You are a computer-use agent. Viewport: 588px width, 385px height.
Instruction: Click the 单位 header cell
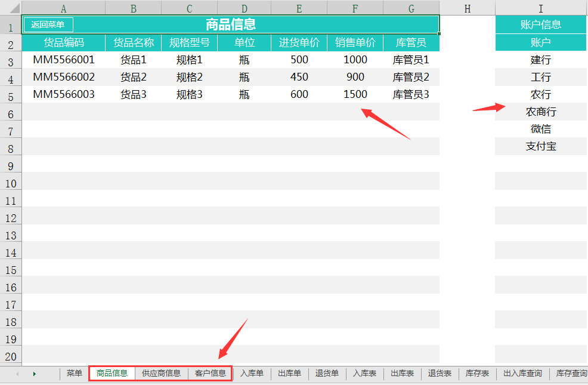pos(244,42)
